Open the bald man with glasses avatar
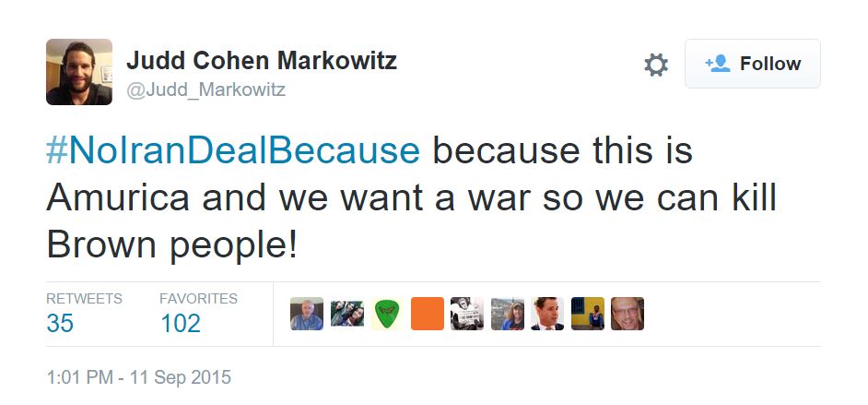Image resolution: width=868 pixels, height=405 pixels. pyautogui.click(x=628, y=314)
